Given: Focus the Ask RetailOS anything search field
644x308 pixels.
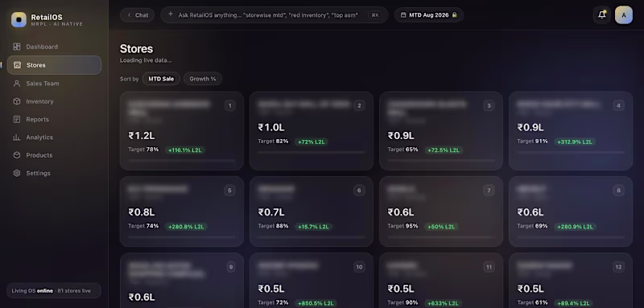Looking at the screenshot, I should click(275, 15).
